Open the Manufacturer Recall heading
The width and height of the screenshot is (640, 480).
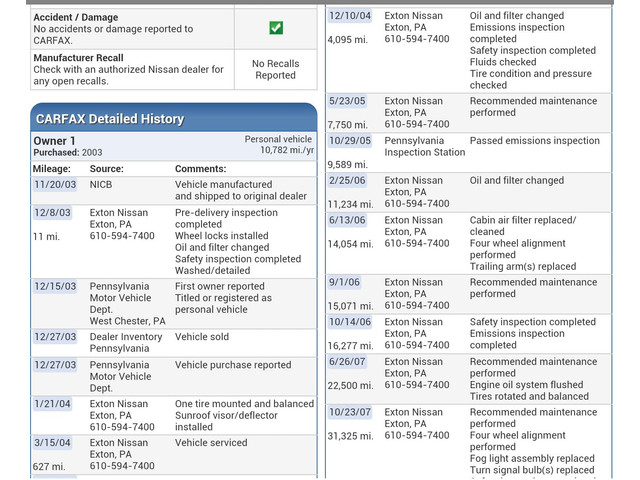tap(78, 58)
